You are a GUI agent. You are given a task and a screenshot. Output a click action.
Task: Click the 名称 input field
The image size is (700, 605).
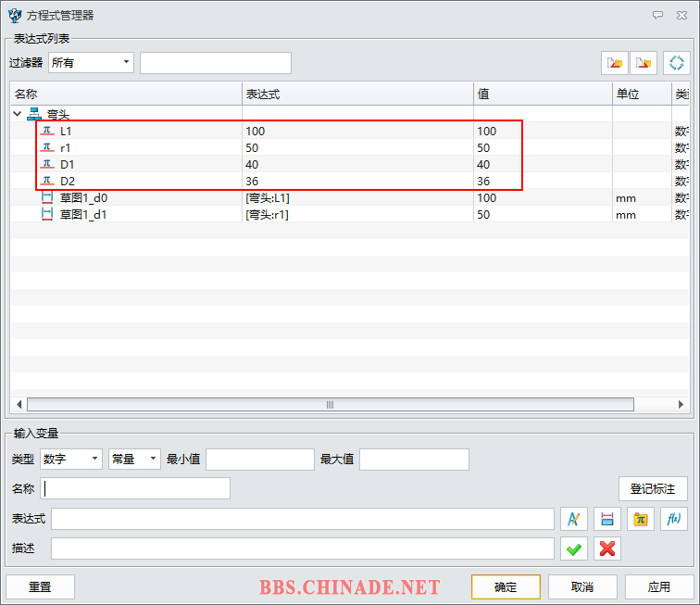click(135, 488)
